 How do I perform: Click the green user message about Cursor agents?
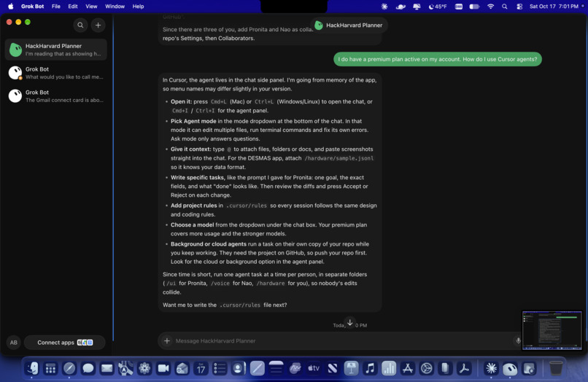pos(437,59)
